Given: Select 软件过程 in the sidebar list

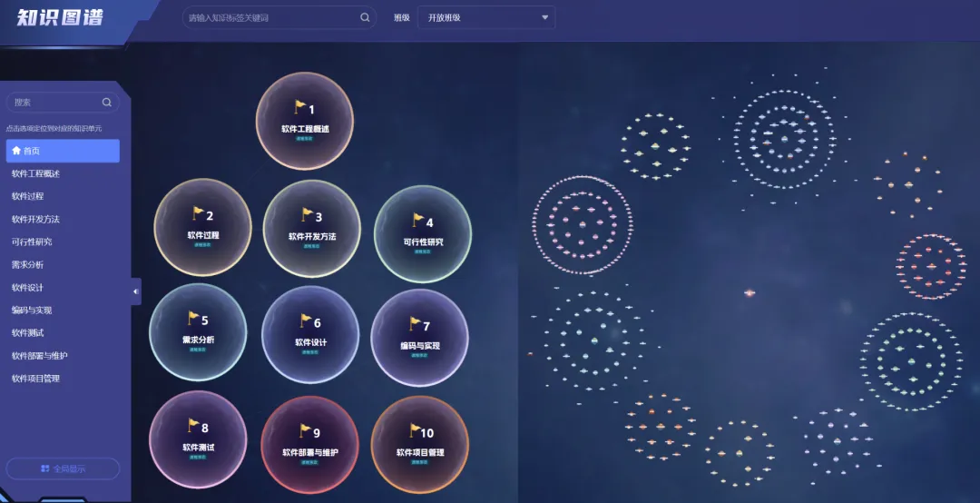Looking at the screenshot, I should click(27, 196).
